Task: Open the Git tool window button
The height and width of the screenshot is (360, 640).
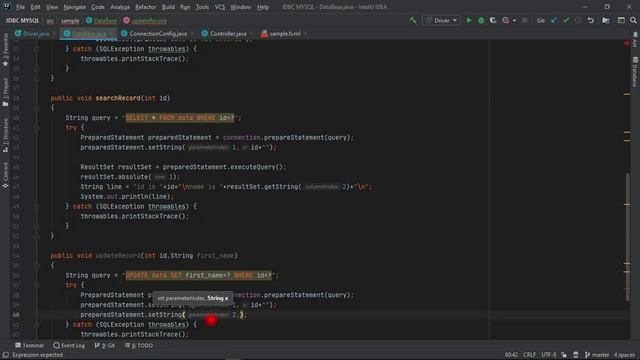Action: [x=105, y=345]
